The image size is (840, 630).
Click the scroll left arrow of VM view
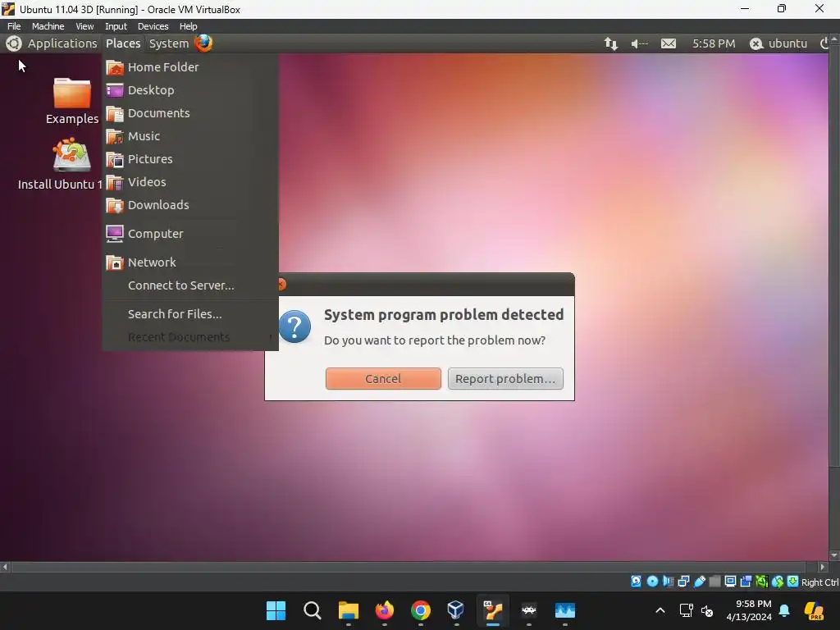(x=6, y=567)
